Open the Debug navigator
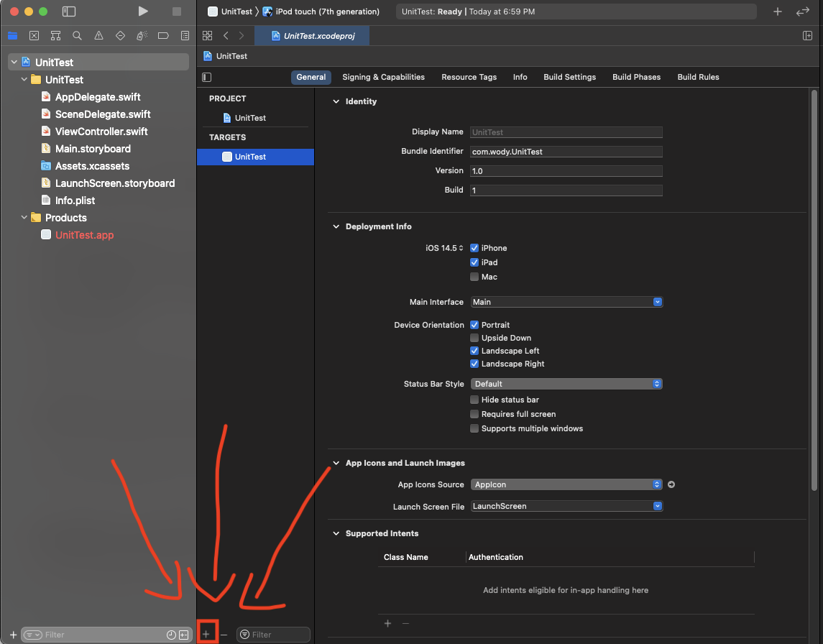The width and height of the screenshot is (823, 644). (x=142, y=36)
